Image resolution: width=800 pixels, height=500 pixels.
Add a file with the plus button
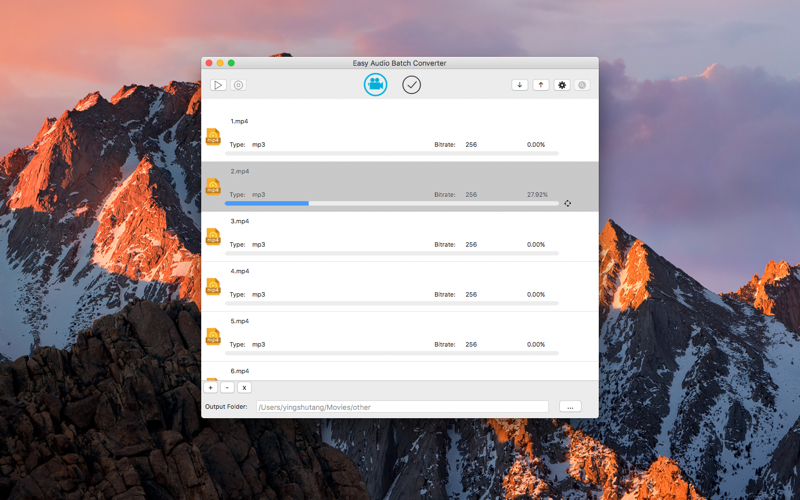click(211, 388)
